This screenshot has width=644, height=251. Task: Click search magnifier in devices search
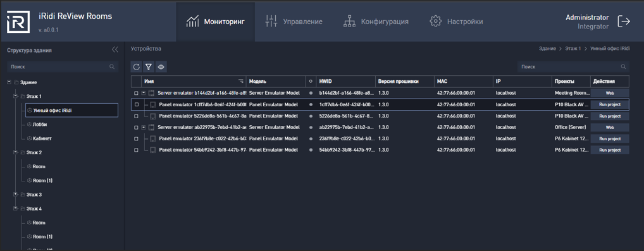pos(623,66)
